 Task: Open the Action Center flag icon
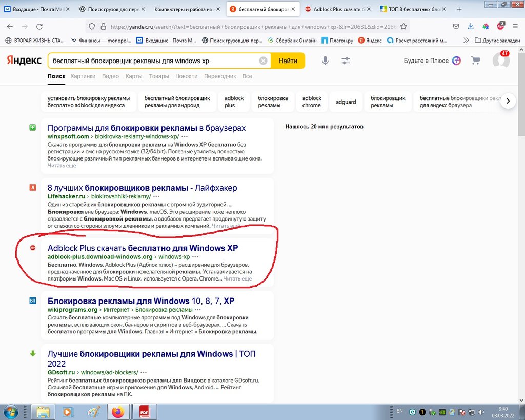pos(462,412)
